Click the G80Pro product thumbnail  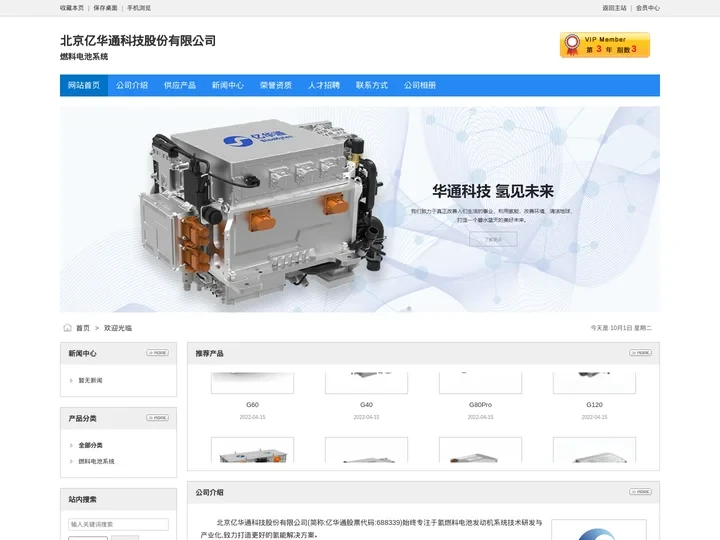click(x=480, y=383)
